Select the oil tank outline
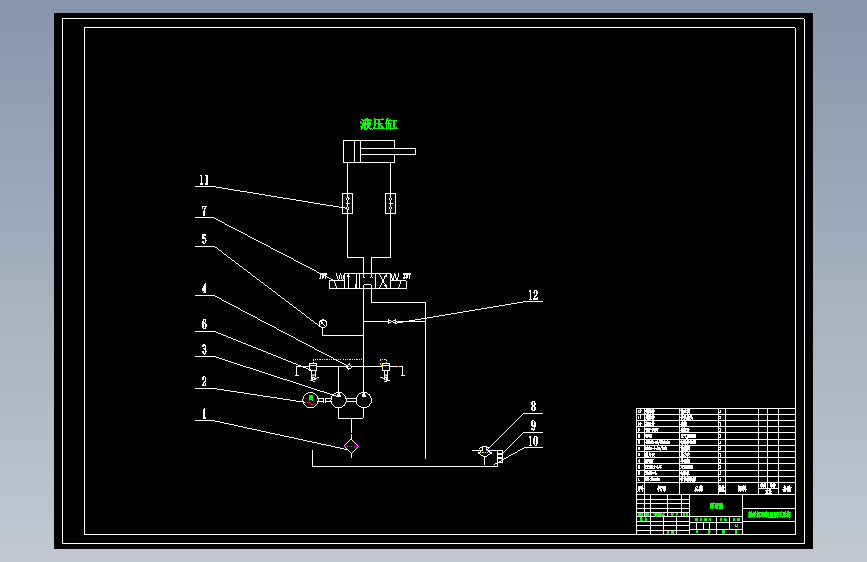867x562 pixels. tap(405, 459)
